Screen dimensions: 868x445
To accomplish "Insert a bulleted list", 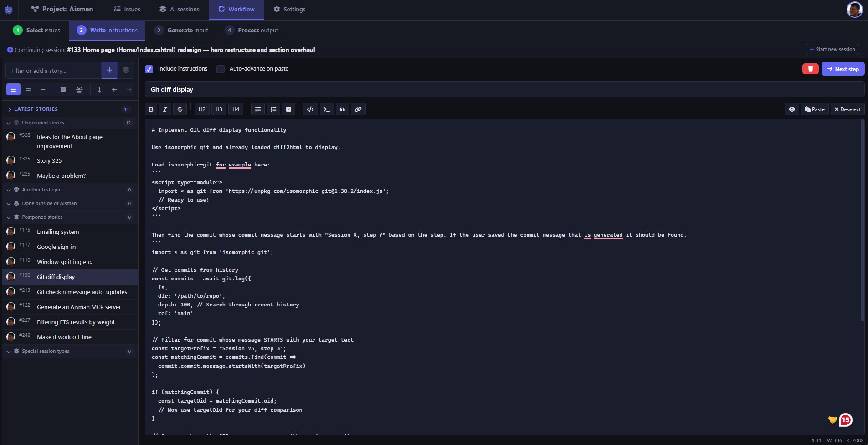I will [x=258, y=109].
